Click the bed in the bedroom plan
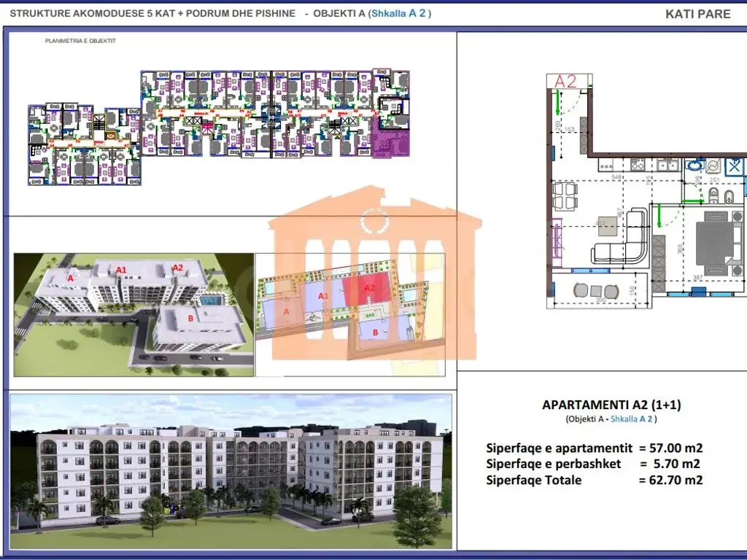 coord(719,243)
